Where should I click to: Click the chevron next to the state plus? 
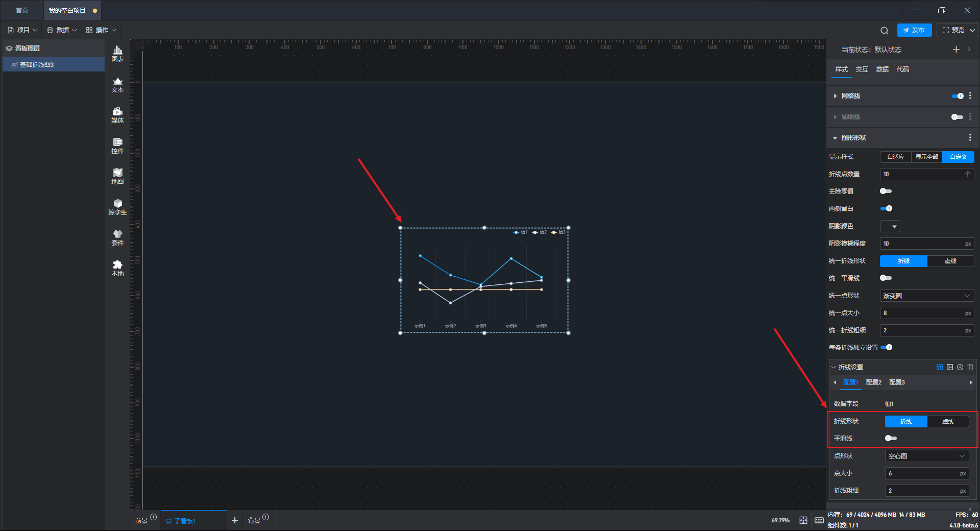[x=969, y=50]
